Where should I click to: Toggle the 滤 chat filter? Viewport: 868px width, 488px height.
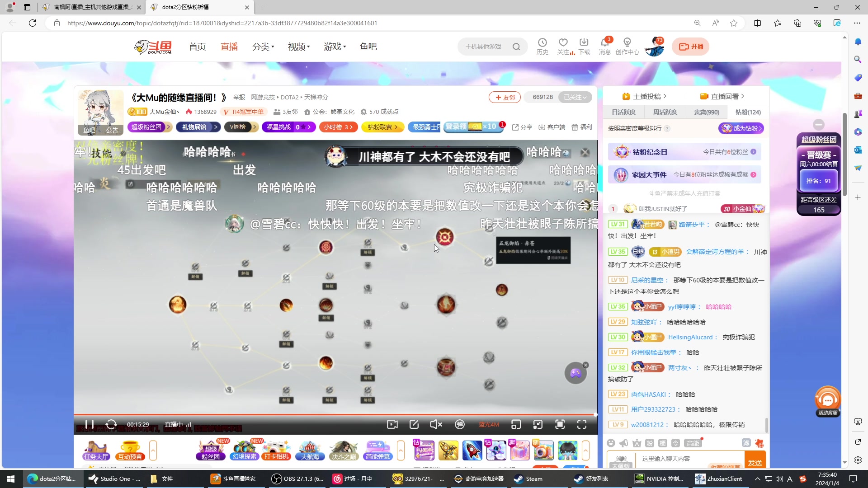click(746, 443)
